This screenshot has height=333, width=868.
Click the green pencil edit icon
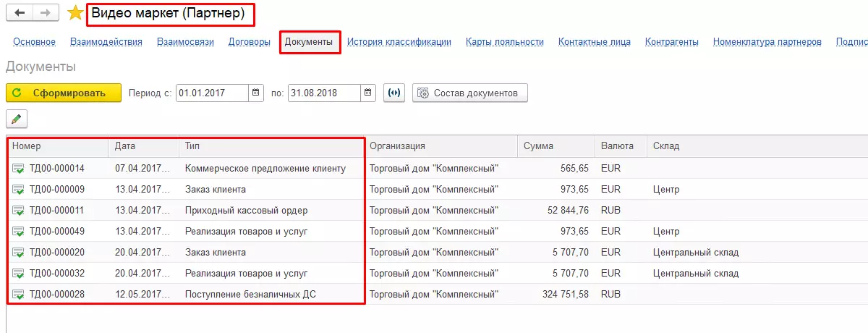17,119
